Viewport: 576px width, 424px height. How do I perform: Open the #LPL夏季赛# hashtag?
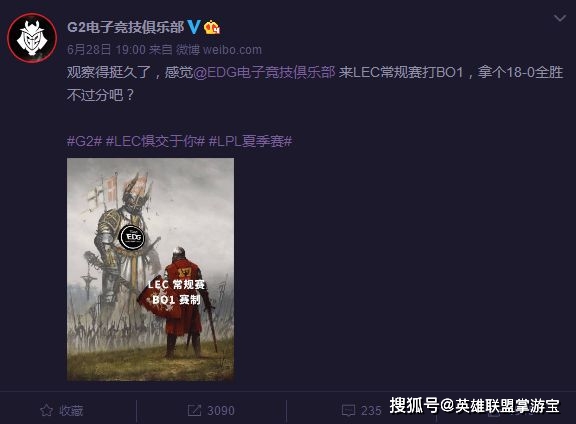[x=251, y=141]
